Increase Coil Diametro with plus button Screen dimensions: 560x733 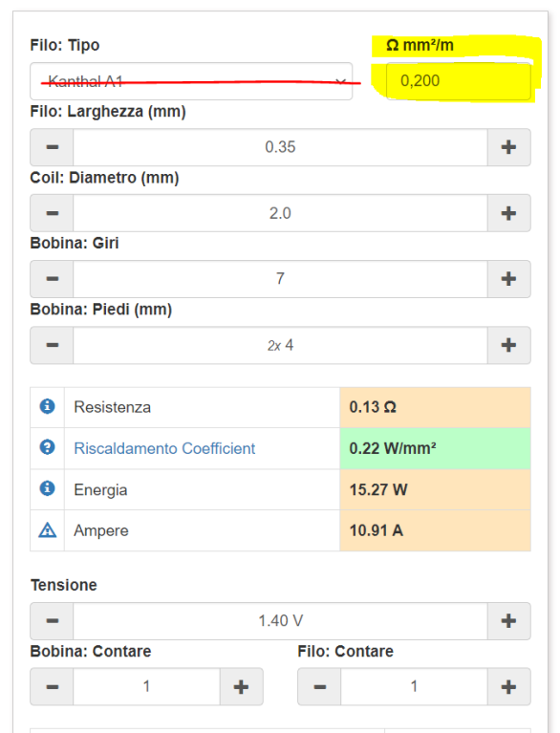pyautogui.click(x=508, y=213)
